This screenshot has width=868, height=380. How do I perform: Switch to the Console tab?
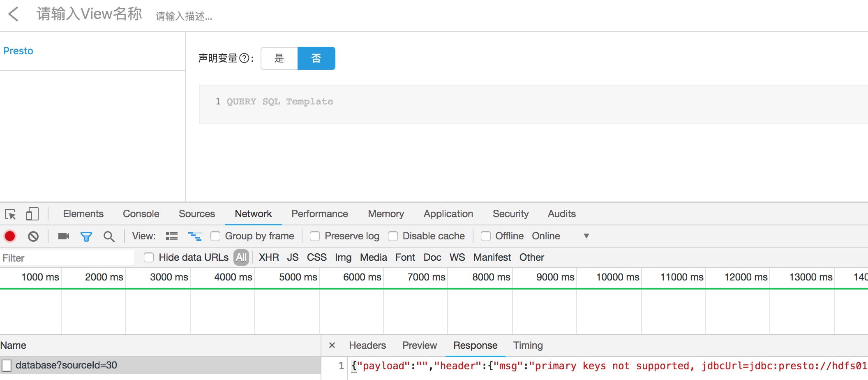[x=141, y=214]
